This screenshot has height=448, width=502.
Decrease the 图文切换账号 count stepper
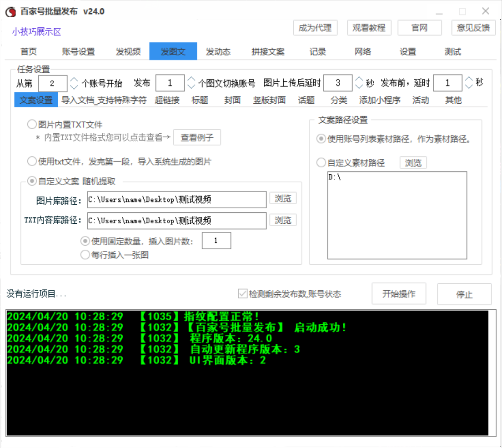pyautogui.click(x=191, y=87)
